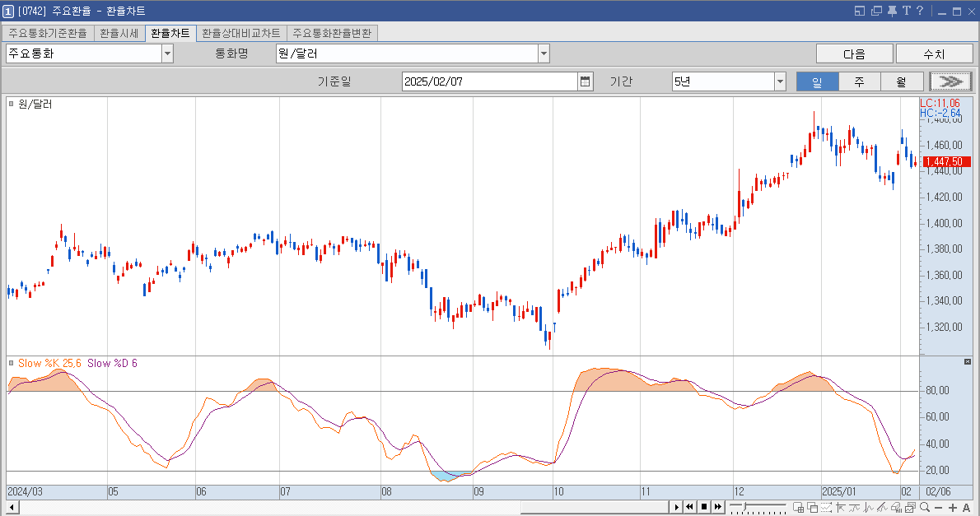The width and height of the screenshot is (980, 516).
Task: Click the 다음 button
Action: point(854,53)
